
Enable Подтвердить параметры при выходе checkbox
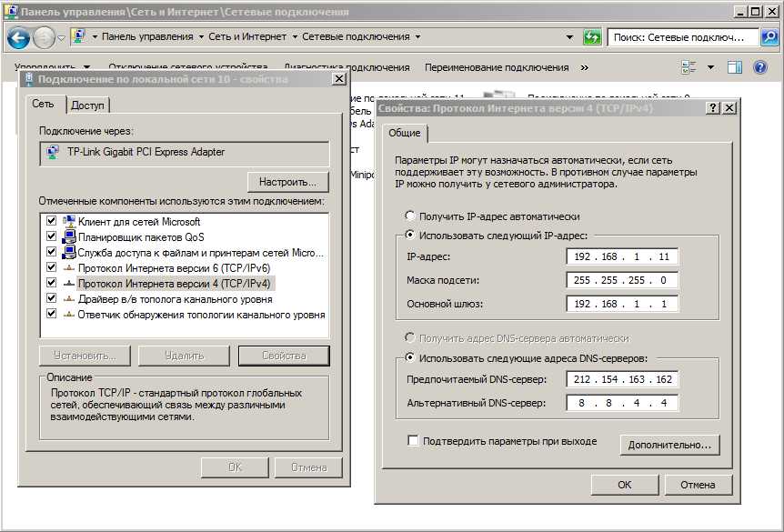(414, 441)
